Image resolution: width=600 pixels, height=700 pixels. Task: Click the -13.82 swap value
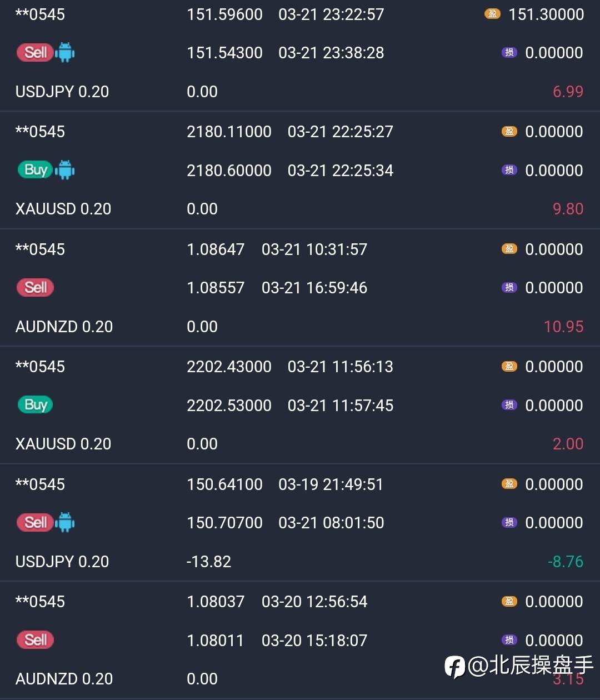click(209, 562)
